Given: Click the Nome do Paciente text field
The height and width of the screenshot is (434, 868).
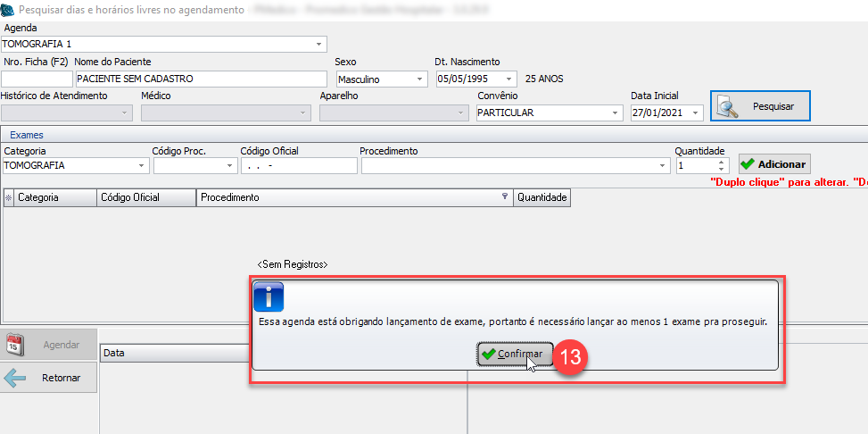Looking at the screenshot, I should (x=201, y=79).
